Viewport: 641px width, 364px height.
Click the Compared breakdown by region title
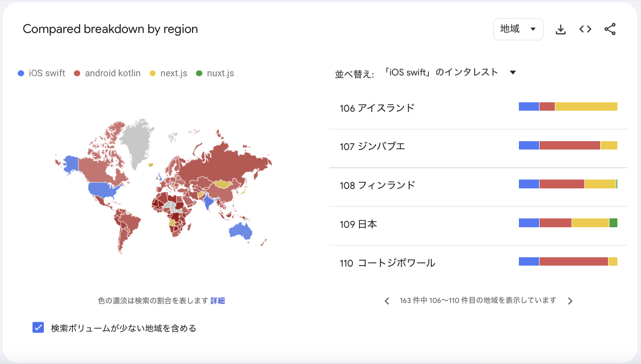[x=110, y=29]
